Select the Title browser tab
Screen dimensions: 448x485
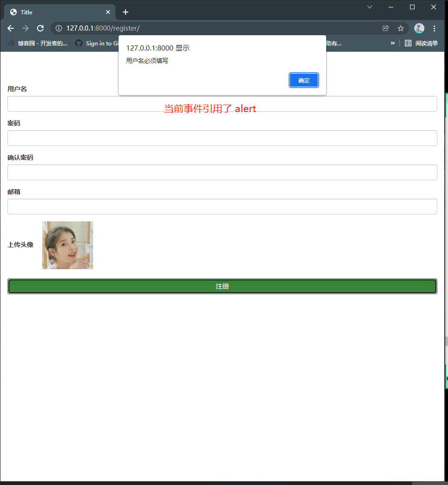[x=60, y=12]
